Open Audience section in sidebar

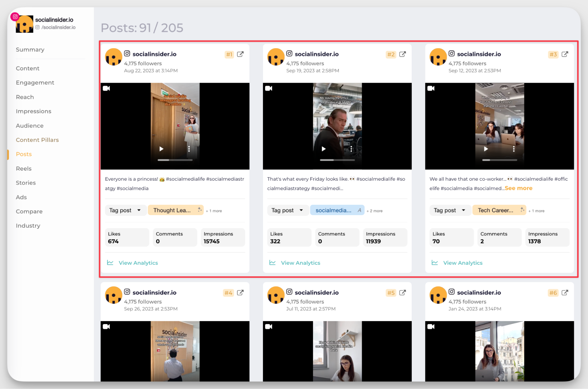[x=30, y=126]
